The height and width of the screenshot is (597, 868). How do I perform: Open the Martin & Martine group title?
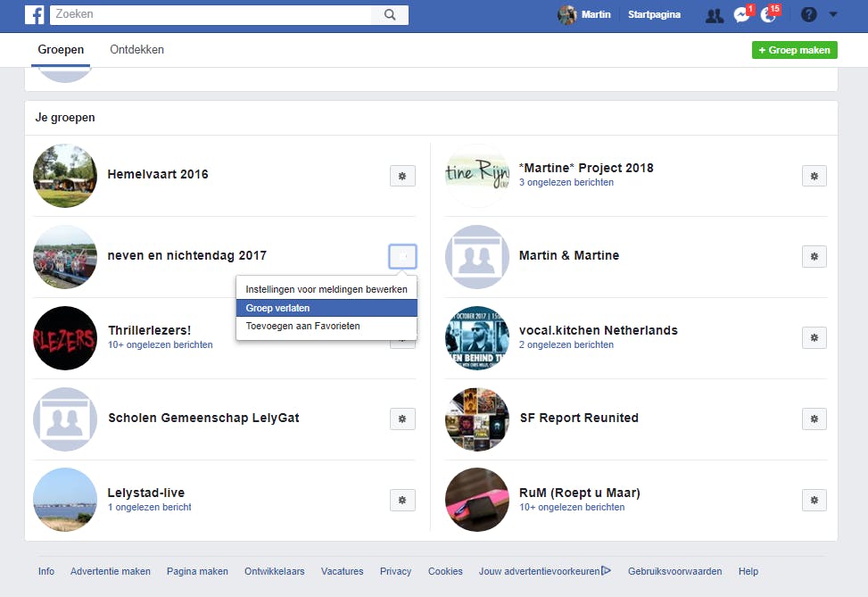click(x=569, y=255)
